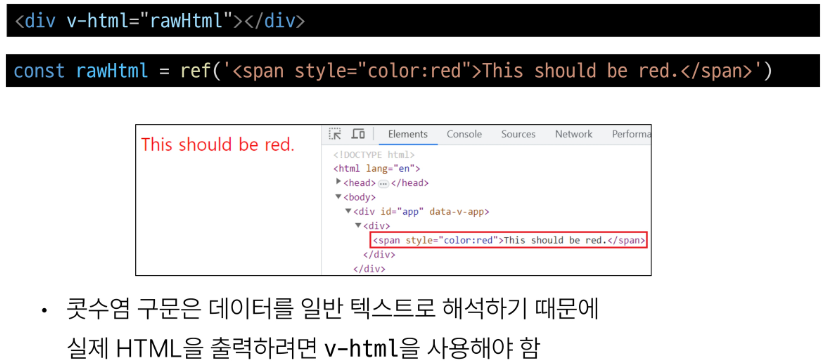Click the head ellipsis badge
Image resolution: width=829 pixels, height=364 pixels.
pyautogui.click(x=383, y=183)
